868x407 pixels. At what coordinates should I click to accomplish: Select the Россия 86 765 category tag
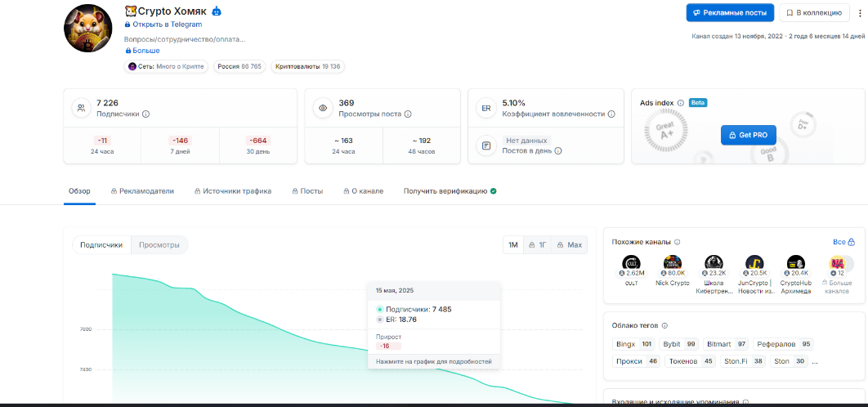239,66
